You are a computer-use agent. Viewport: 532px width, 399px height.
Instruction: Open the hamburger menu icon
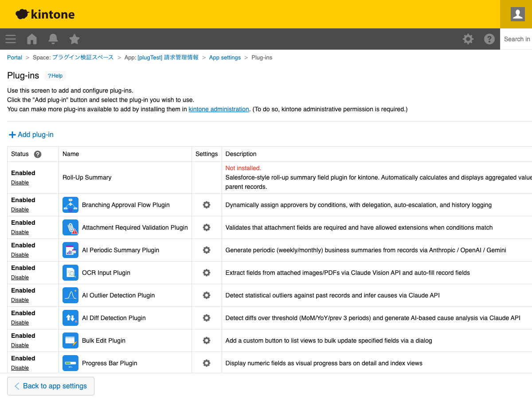point(11,39)
